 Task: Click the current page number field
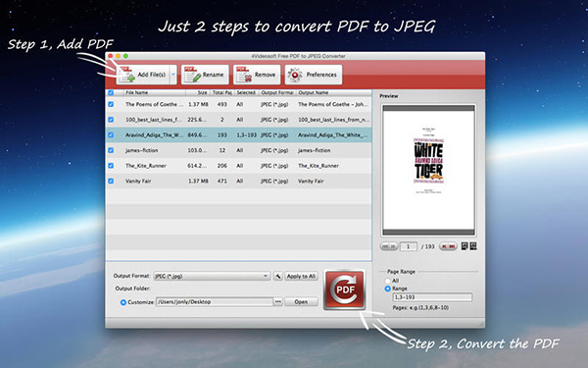click(x=409, y=246)
